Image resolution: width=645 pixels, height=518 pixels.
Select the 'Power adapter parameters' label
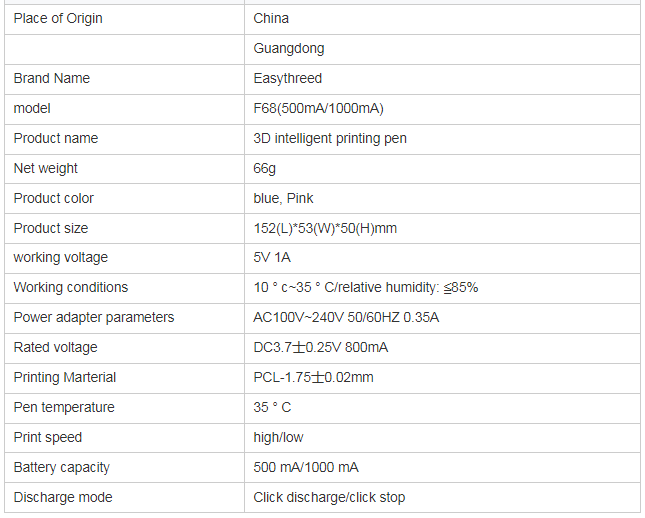[94, 317]
